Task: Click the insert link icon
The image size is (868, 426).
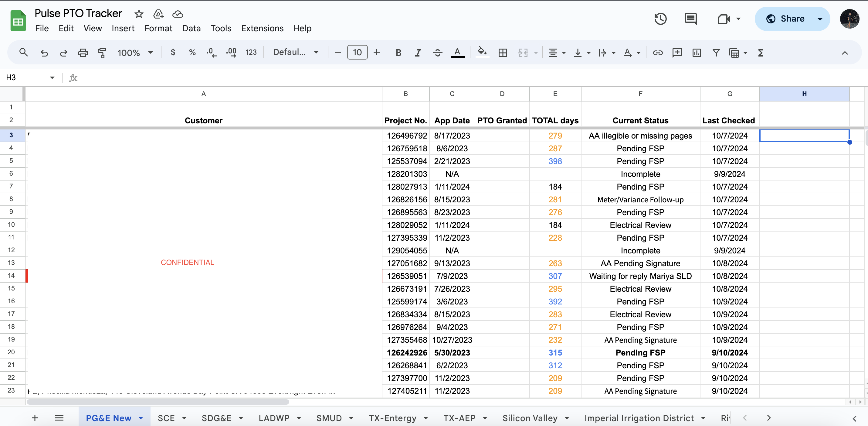Action: [658, 52]
